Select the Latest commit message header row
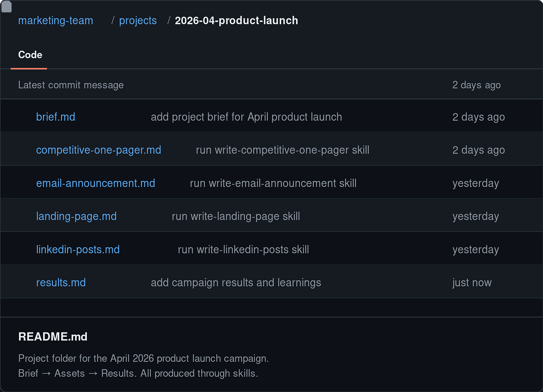This screenshot has width=543, height=392. (71, 85)
